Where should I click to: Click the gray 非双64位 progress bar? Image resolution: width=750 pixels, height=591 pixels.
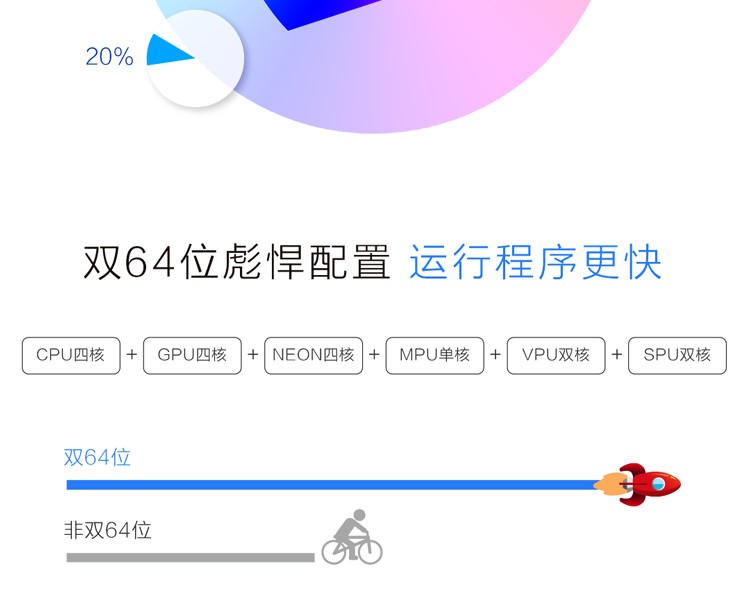(x=190, y=558)
